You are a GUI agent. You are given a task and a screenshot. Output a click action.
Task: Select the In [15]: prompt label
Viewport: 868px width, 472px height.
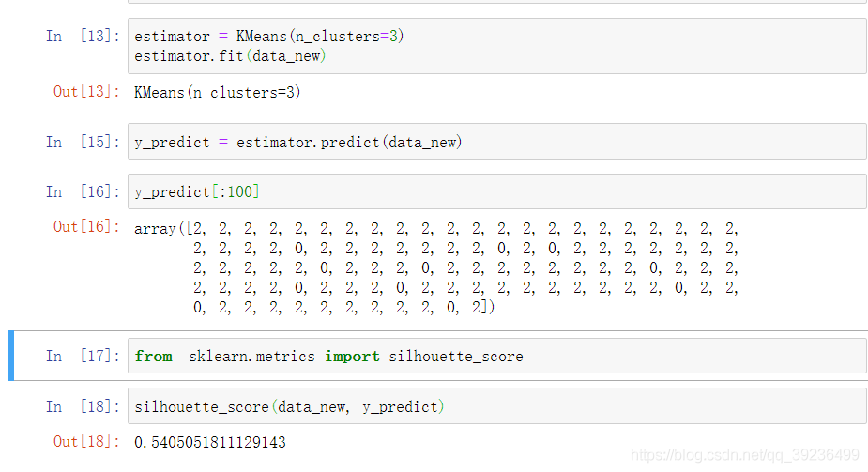(x=83, y=143)
